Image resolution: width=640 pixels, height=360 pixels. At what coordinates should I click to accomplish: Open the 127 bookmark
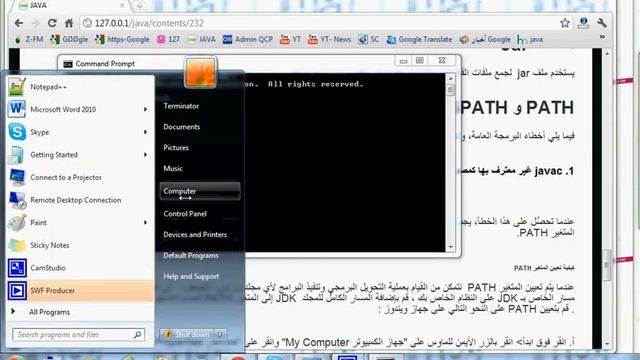click(169, 39)
